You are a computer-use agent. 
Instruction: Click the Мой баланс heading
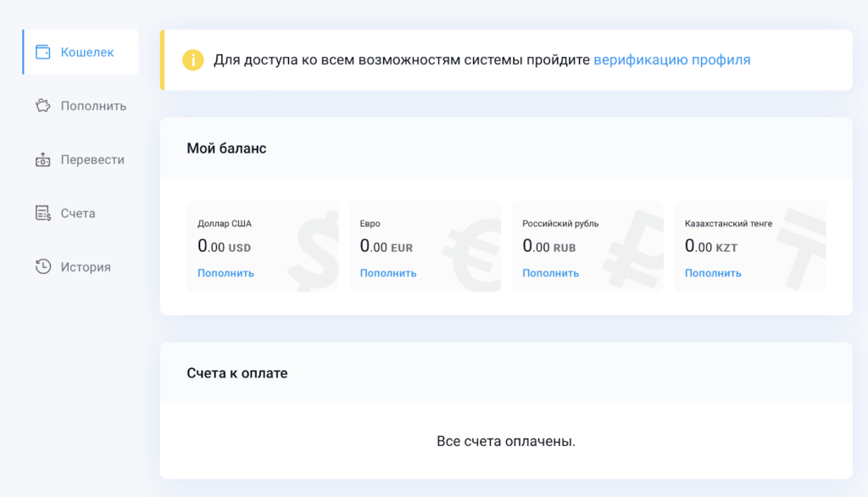click(226, 148)
